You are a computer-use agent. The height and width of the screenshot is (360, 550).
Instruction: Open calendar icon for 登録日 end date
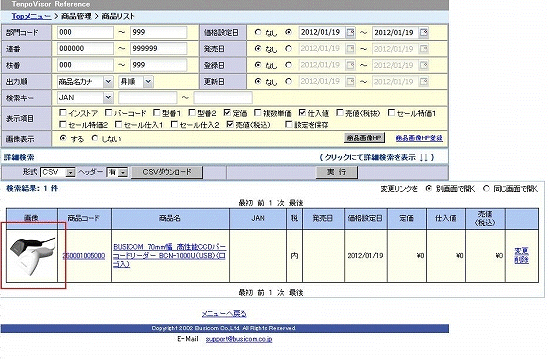point(424,65)
